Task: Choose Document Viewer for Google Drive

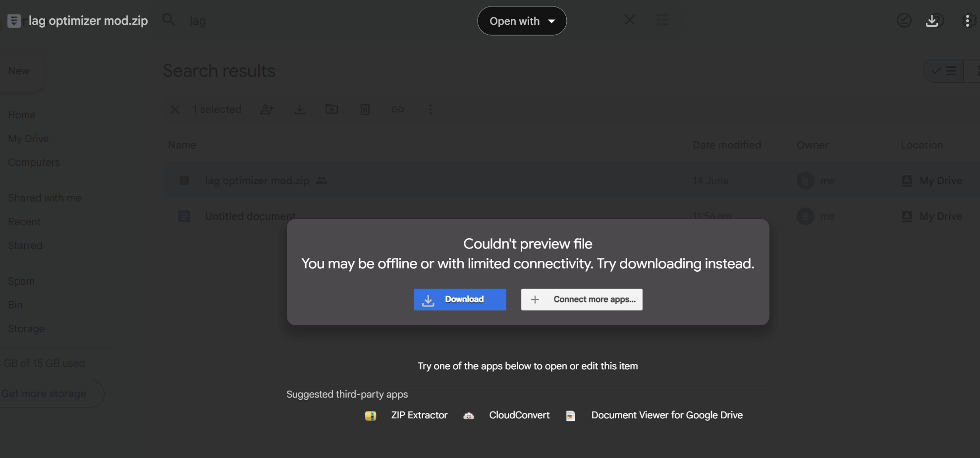Action: (x=667, y=415)
